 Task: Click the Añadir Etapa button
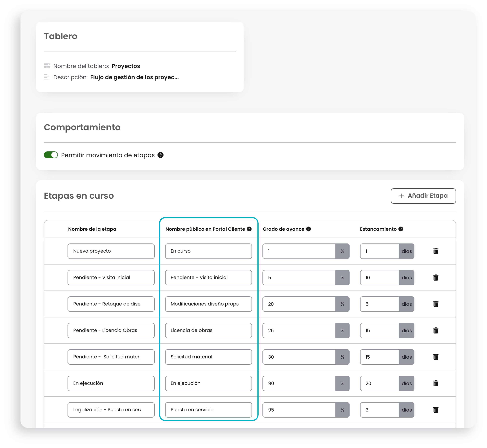423,196
